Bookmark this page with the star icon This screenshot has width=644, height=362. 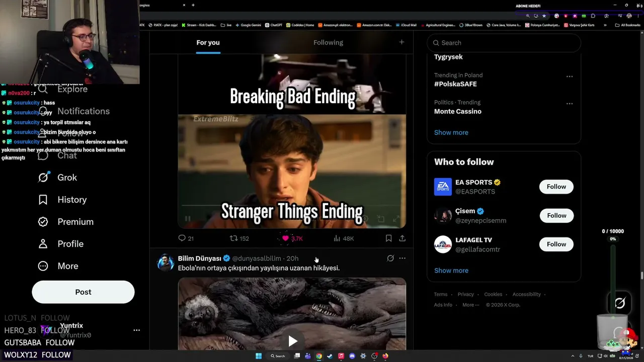point(544,16)
